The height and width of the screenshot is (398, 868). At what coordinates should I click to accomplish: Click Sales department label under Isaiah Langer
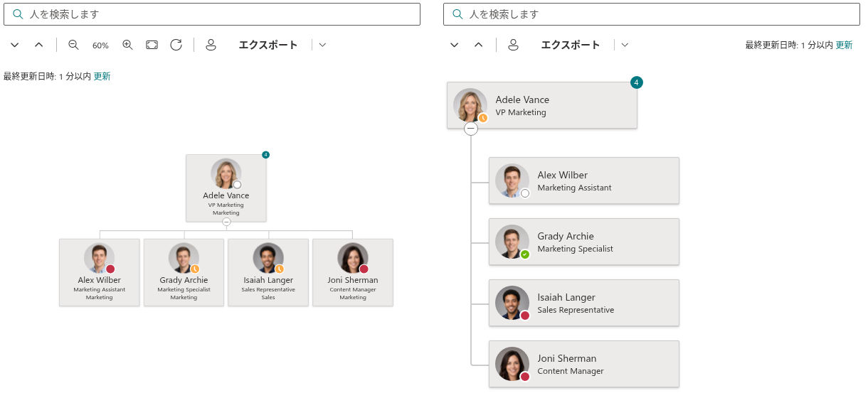click(268, 298)
